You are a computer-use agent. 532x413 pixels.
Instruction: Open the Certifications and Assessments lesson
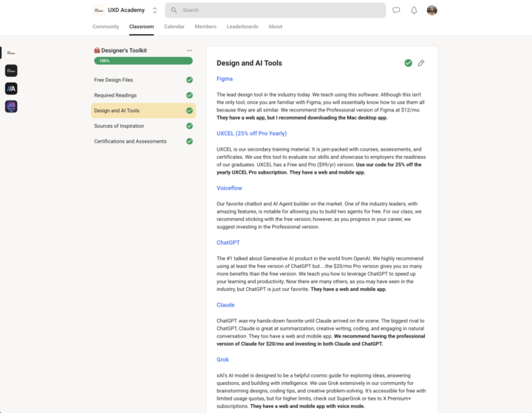point(143,141)
